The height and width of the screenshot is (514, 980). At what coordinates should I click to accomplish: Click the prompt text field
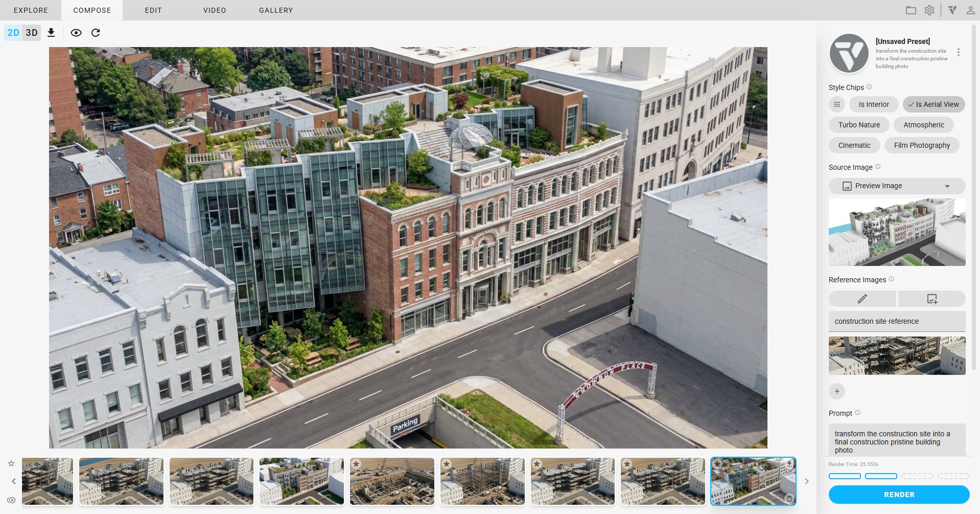coord(897,441)
